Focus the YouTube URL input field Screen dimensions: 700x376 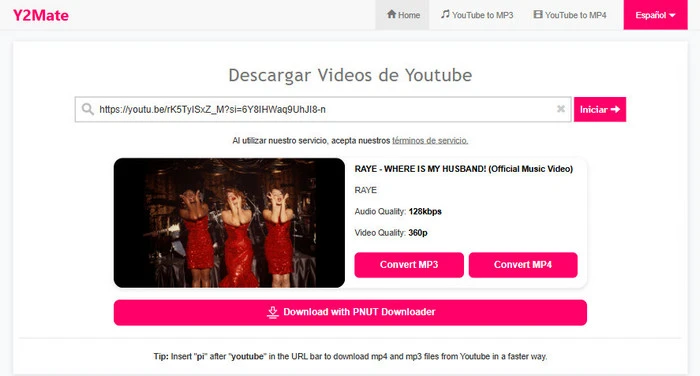(323, 109)
